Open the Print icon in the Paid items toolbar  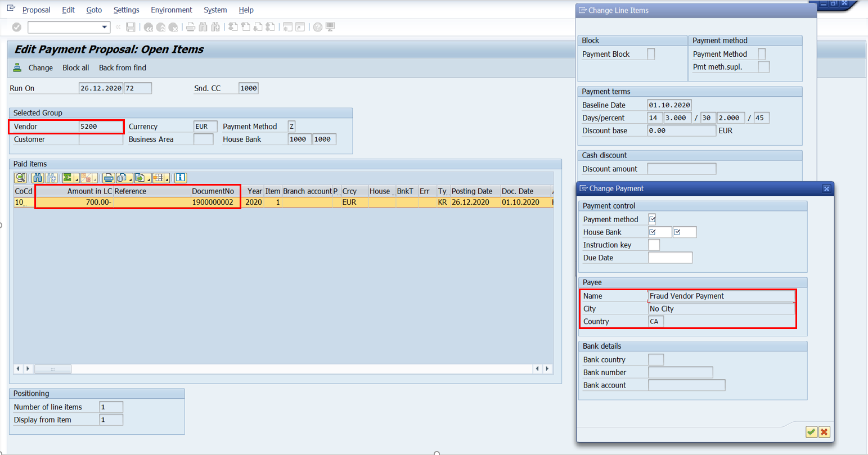pyautogui.click(x=108, y=178)
